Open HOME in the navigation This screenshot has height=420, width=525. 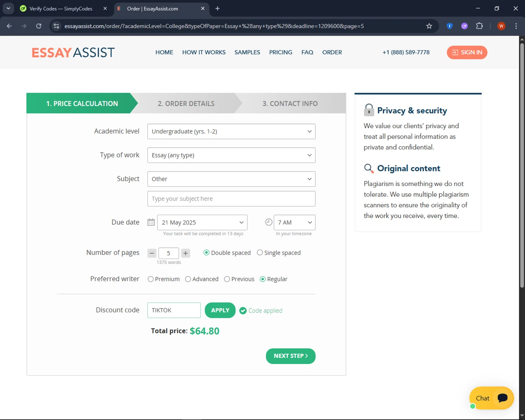[164, 52]
